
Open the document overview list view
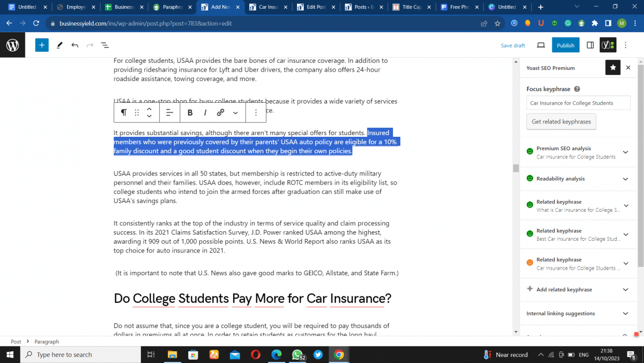[105, 45]
